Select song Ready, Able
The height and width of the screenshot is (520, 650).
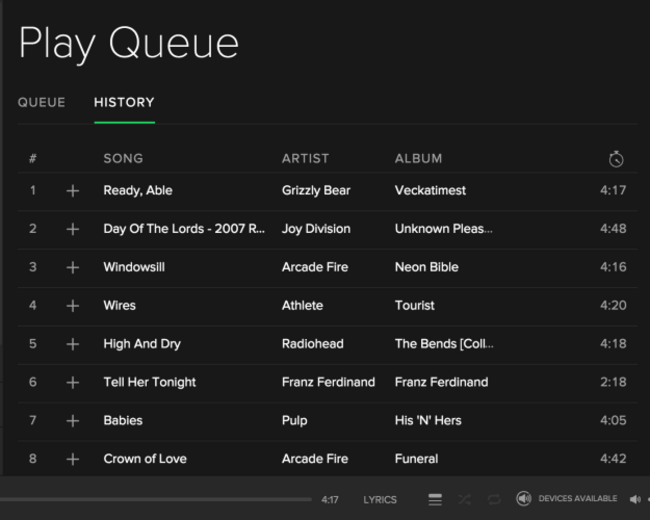pos(138,191)
